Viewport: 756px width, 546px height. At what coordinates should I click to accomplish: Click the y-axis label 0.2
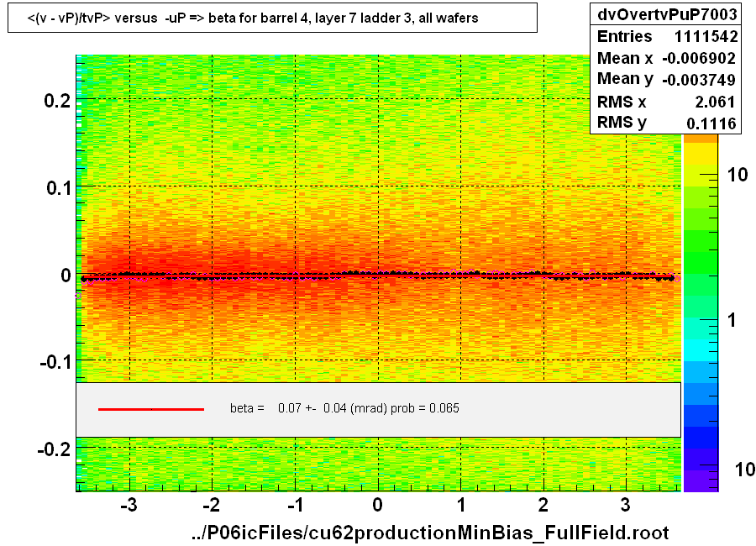click(57, 101)
